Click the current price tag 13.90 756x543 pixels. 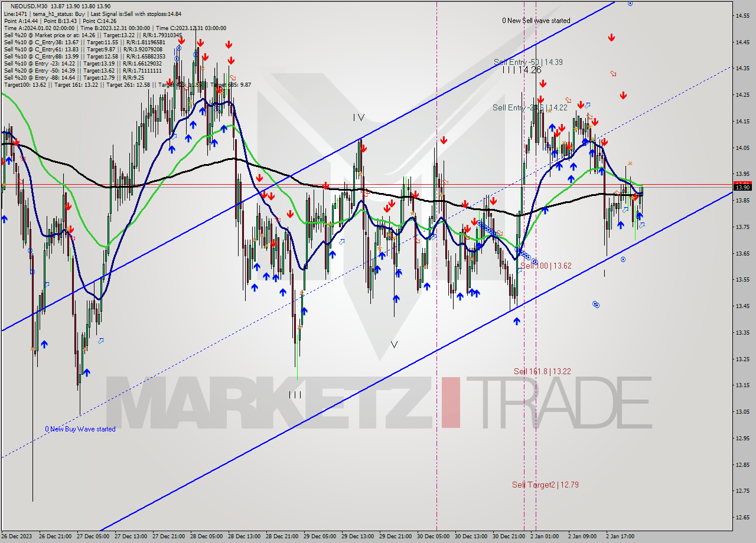743,187
